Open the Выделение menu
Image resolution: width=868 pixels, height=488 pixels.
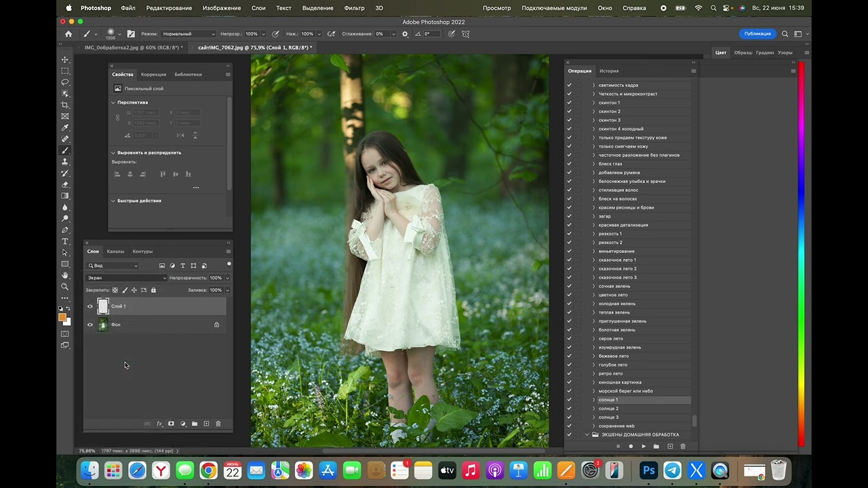click(x=318, y=8)
